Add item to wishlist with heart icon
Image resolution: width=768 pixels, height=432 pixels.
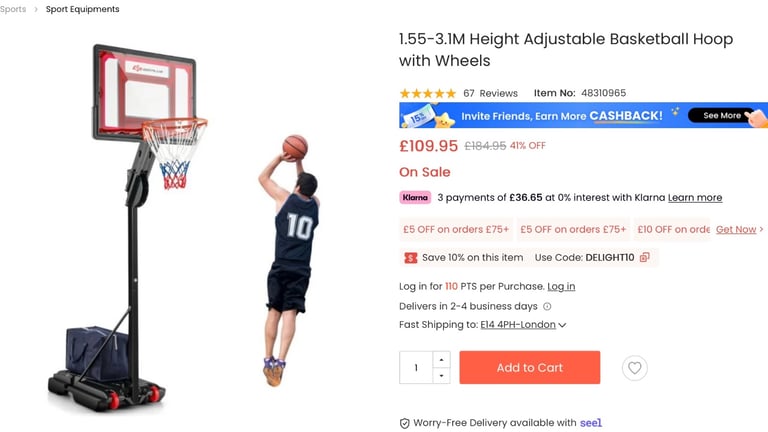click(x=634, y=368)
